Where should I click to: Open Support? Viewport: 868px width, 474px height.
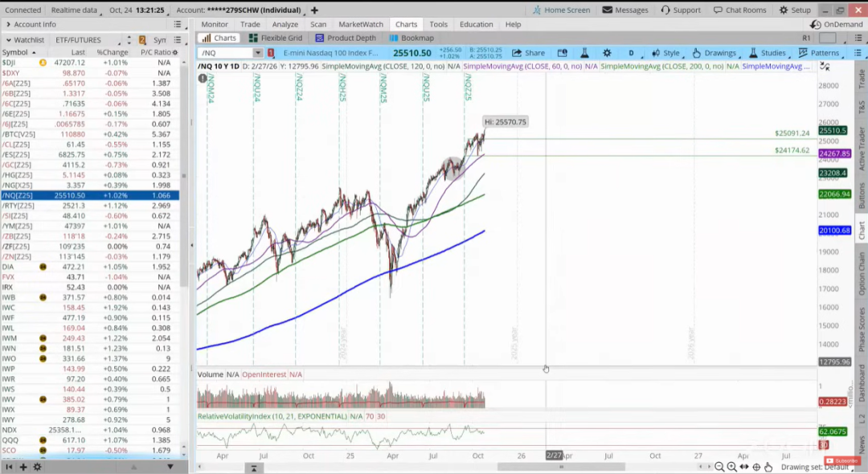point(681,10)
